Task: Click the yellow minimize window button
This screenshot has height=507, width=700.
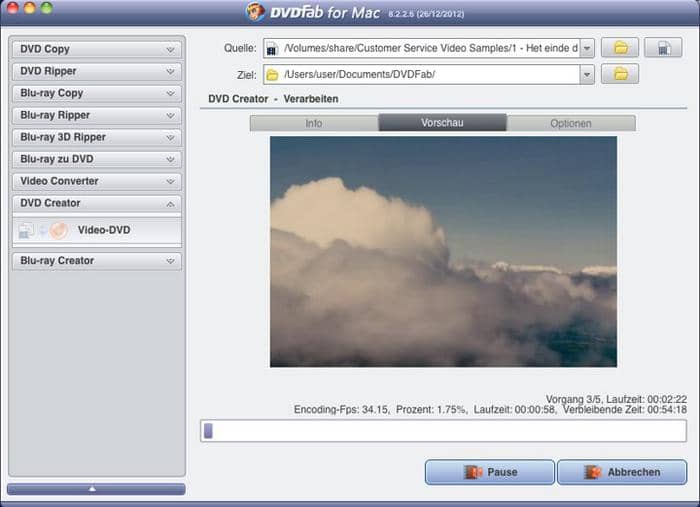Action: (29, 8)
